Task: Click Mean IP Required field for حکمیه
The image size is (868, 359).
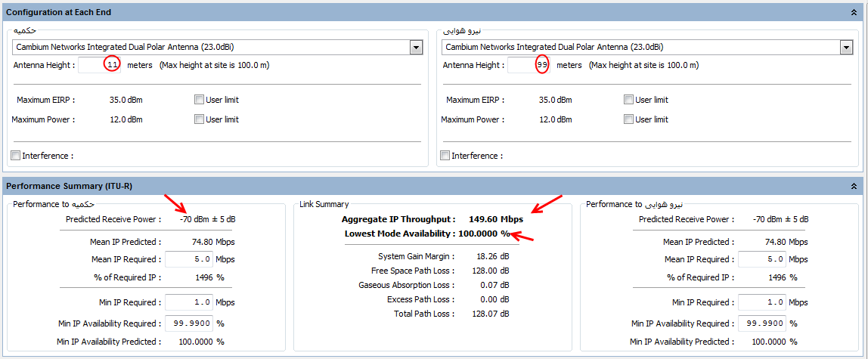Action: [x=189, y=258]
